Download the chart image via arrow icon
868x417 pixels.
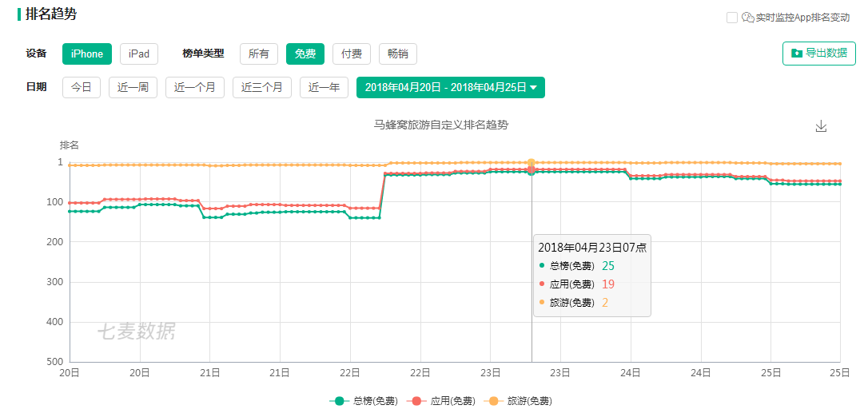point(821,126)
